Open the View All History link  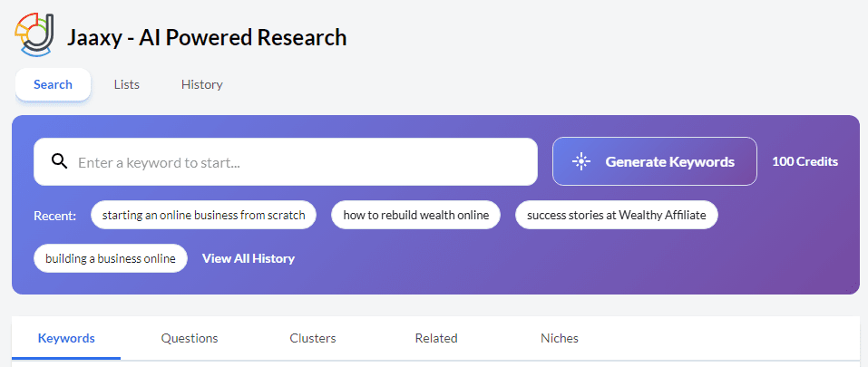(x=249, y=258)
